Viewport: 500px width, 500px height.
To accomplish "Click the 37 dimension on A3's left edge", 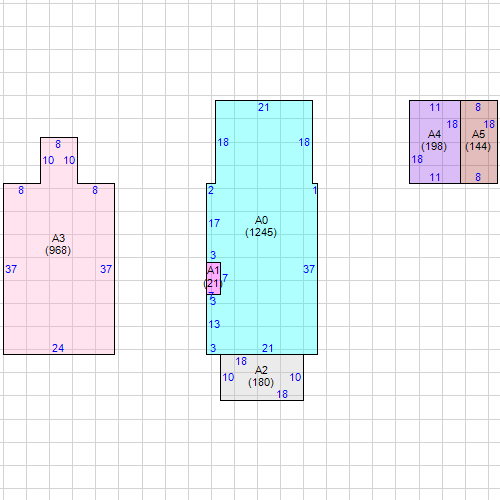I will [11, 269].
